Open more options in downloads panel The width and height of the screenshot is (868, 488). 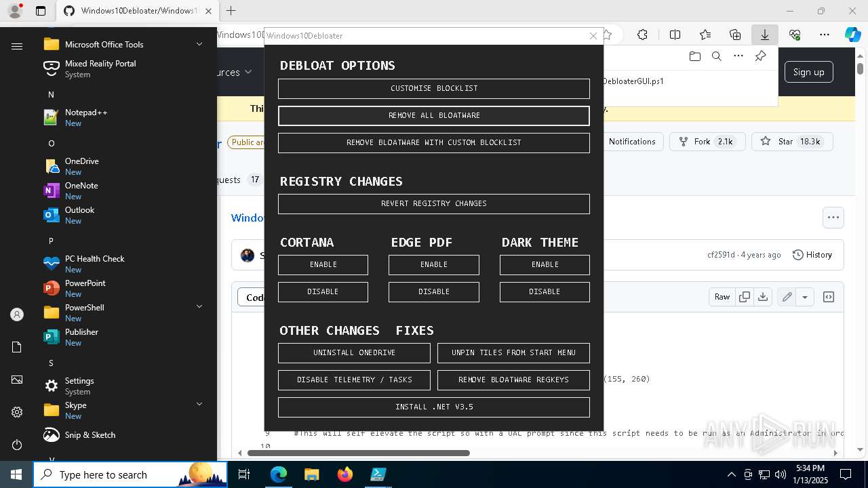click(x=738, y=56)
